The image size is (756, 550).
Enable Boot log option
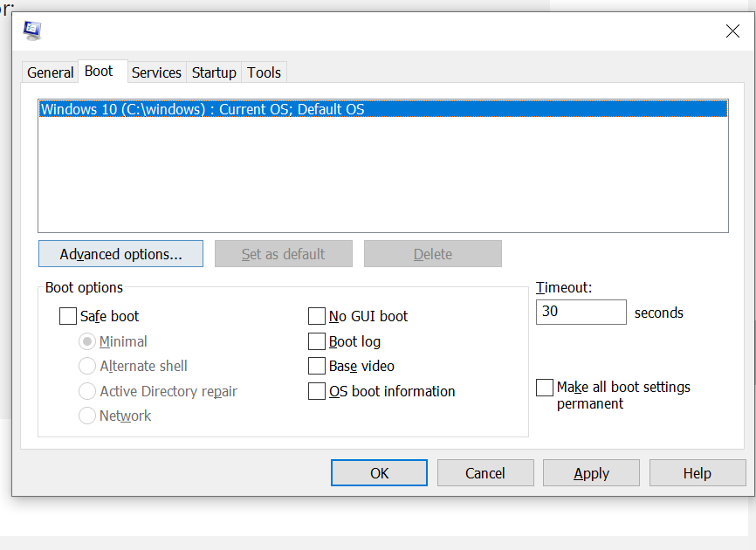tap(317, 341)
